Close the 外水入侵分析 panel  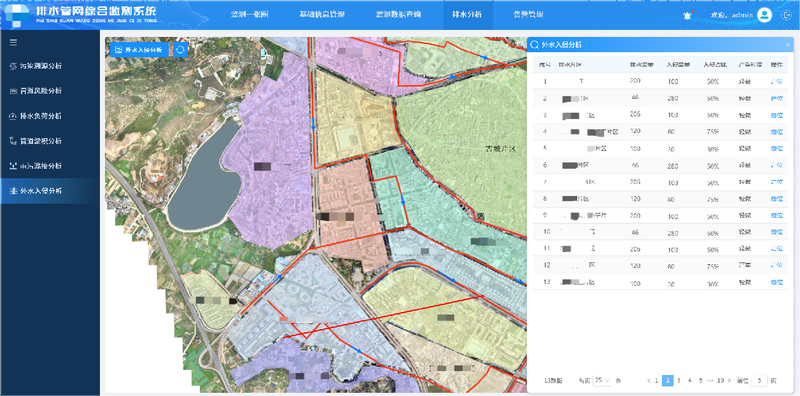788,45
